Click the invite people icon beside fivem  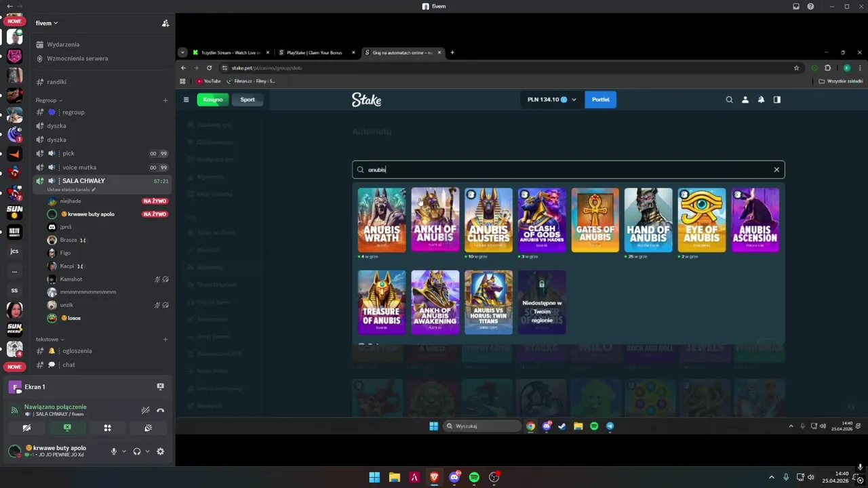point(165,23)
